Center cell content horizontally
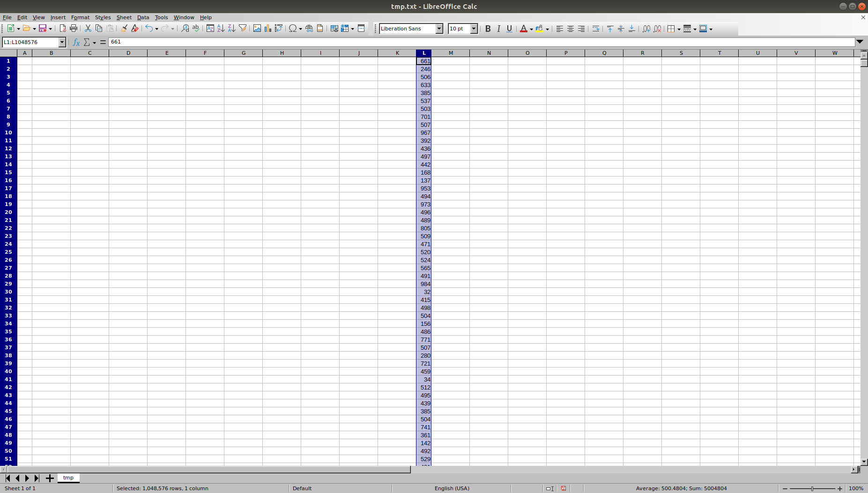The height and width of the screenshot is (493, 868). pyautogui.click(x=571, y=29)
